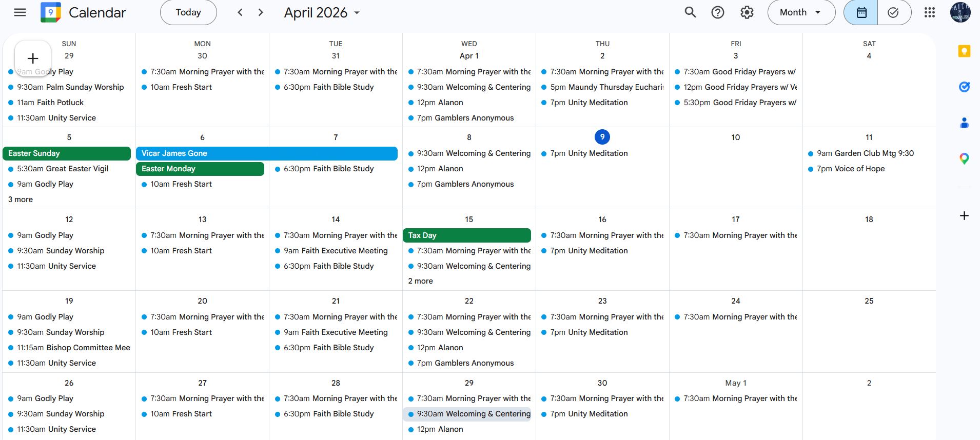Click the Today button

coord(188,12)
